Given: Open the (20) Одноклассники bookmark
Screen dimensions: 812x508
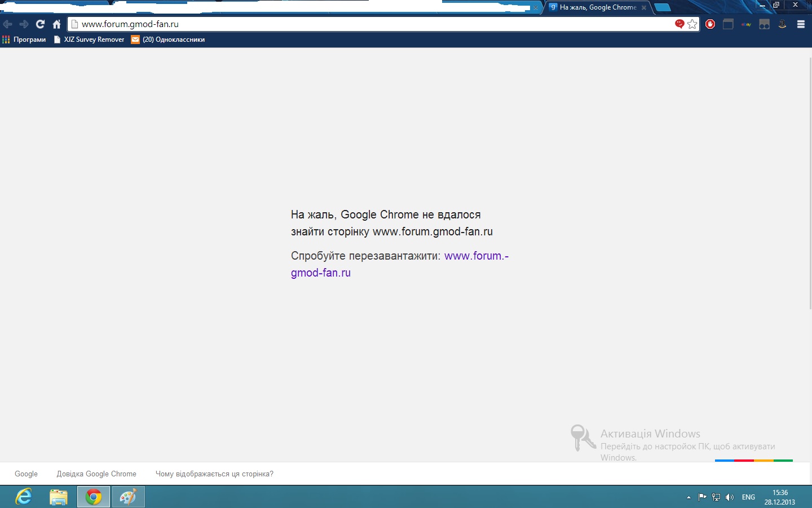Looking at the screenshot, I should click(x=168, y=40).
